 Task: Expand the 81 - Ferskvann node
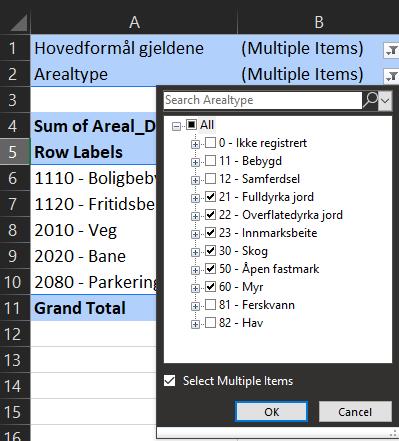(x=195, y=306)
